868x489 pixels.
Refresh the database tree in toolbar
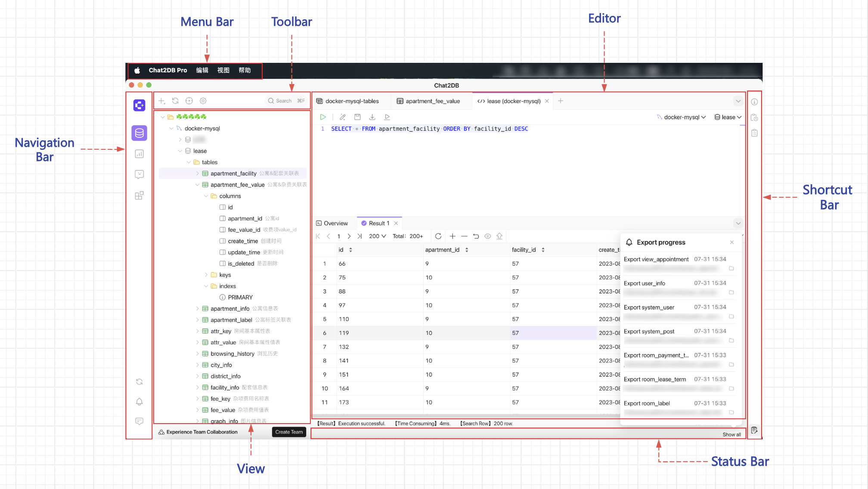(x=175, y=101)
